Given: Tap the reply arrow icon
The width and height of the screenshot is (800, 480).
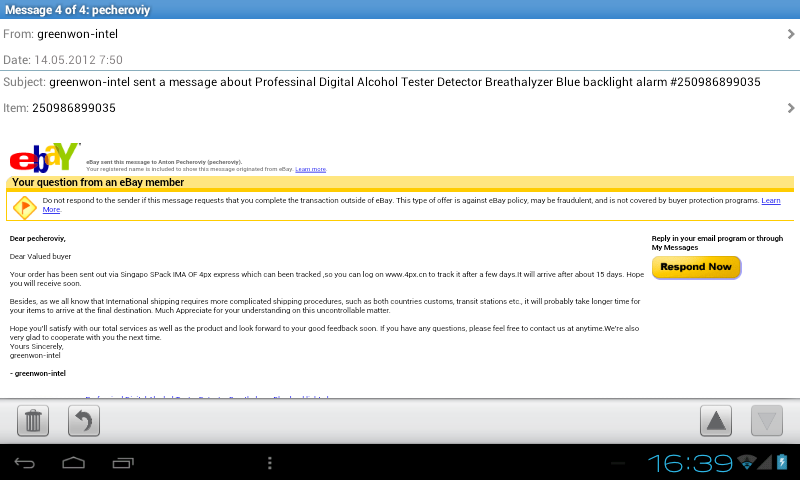Looking at the screenshot, I should 84,421.
